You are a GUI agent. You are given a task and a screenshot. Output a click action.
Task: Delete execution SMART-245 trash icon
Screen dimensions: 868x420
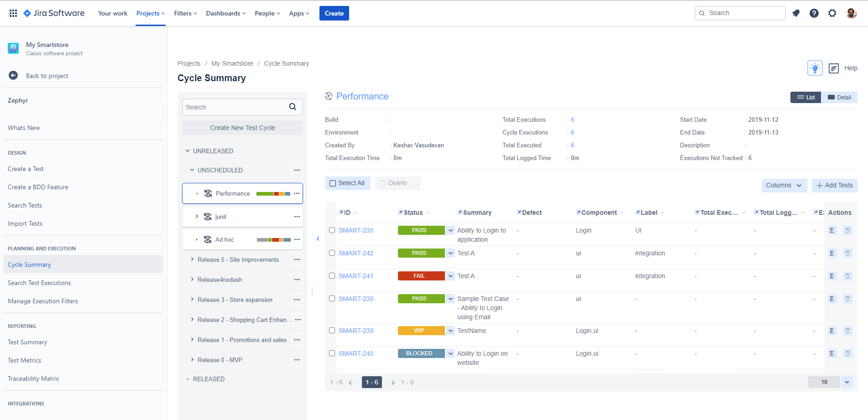(x=848, y=353)
